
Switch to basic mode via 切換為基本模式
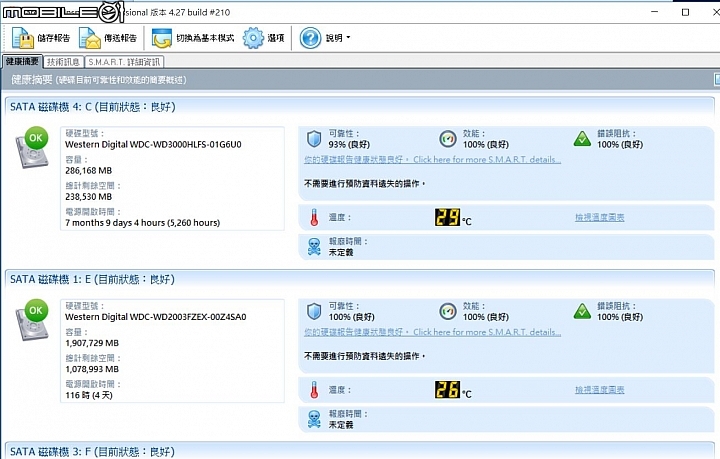pos(193,38)
